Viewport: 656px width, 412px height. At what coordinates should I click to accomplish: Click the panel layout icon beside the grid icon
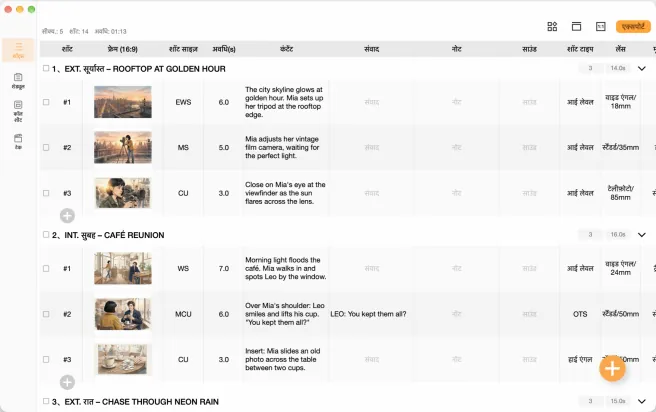576,27
